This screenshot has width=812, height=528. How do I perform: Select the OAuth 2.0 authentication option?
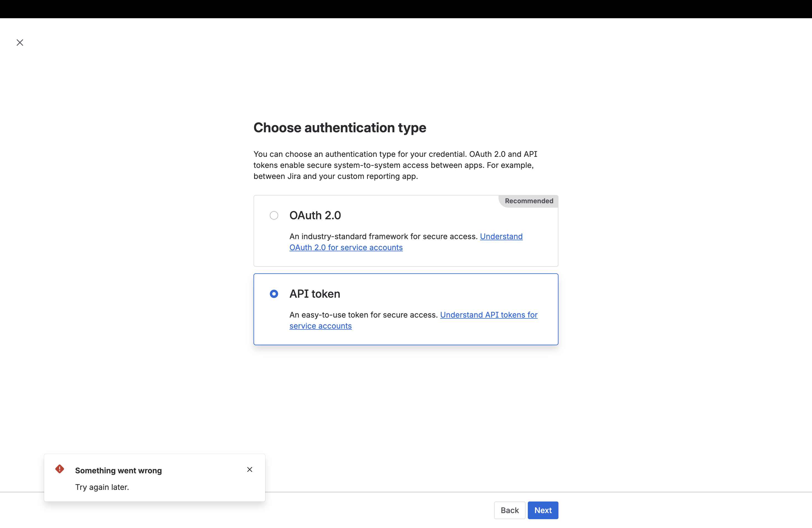point(274,215)
